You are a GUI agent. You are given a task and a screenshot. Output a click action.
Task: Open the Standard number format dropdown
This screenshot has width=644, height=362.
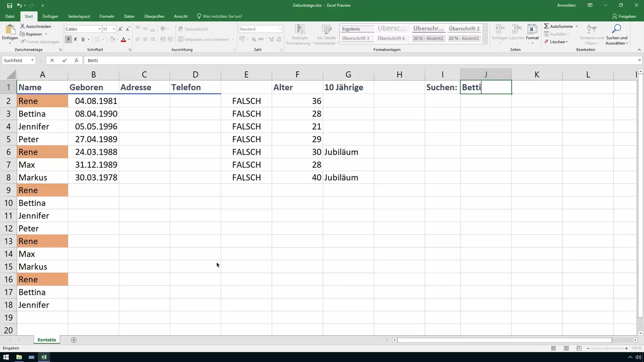point(280,29)
